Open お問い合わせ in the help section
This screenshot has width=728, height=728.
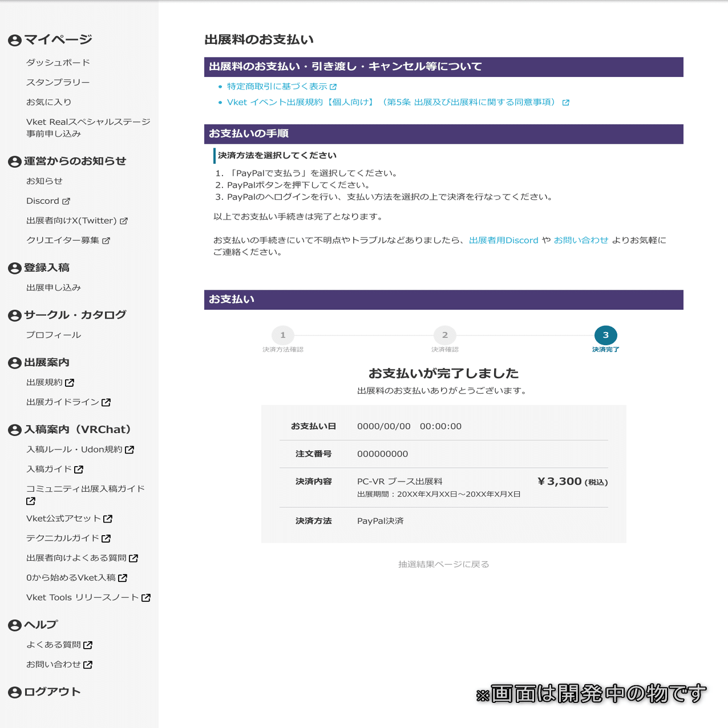pos(55,665)
